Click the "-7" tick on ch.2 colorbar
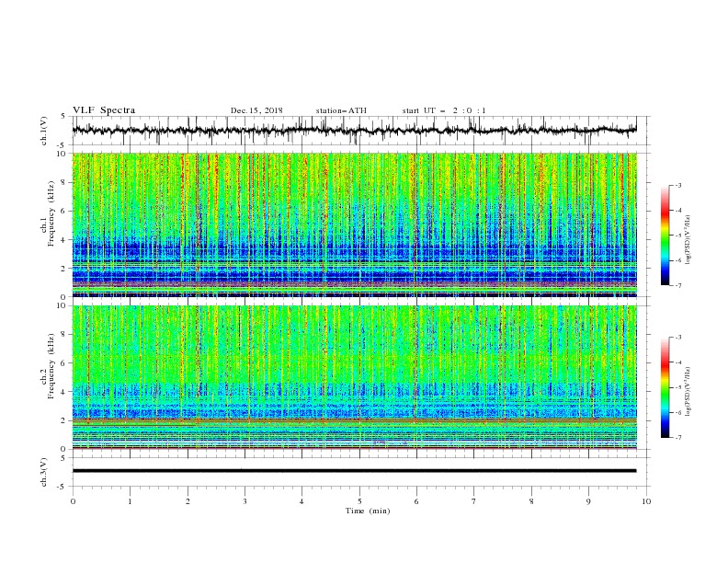The width and height of the screenshot is (728, 563). coord(677,437)
